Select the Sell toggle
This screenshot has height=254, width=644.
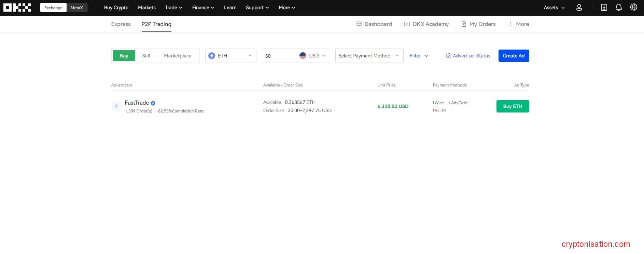(146, 56)
